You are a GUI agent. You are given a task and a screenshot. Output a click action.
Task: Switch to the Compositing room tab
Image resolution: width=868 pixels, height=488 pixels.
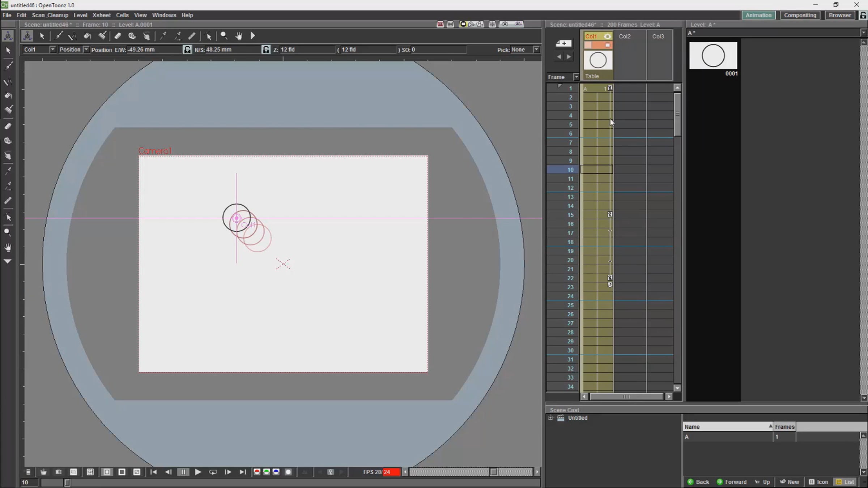[x=800, y=15]
